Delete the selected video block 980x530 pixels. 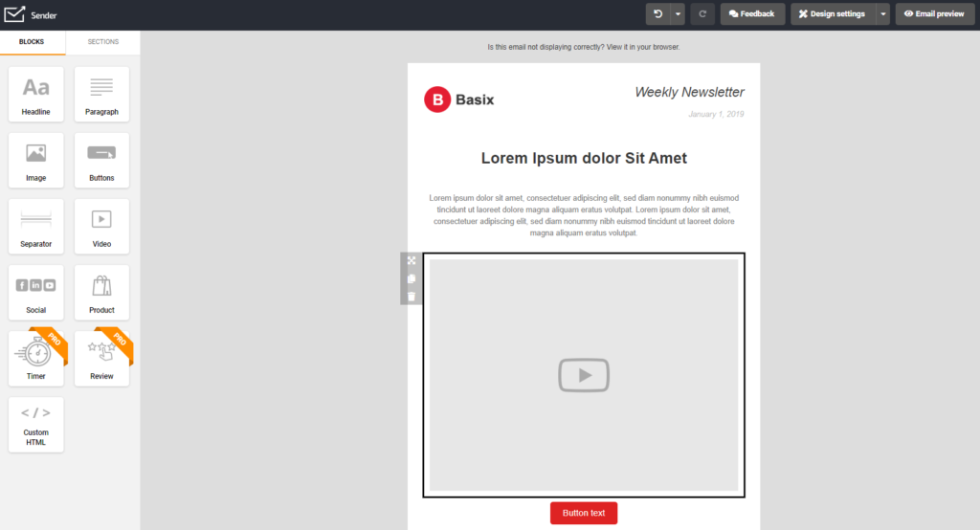[412, 297]
